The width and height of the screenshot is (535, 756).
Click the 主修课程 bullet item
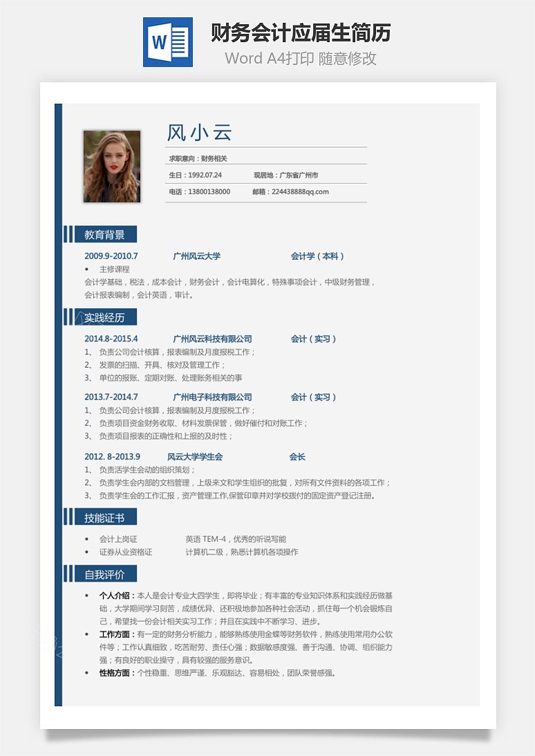point(114,269)
